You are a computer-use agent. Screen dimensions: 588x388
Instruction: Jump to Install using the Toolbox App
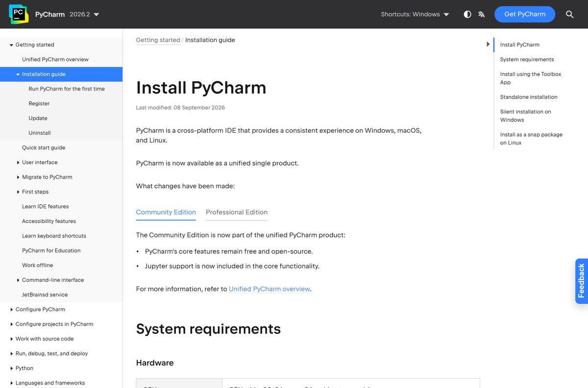[x=531, y=78]
